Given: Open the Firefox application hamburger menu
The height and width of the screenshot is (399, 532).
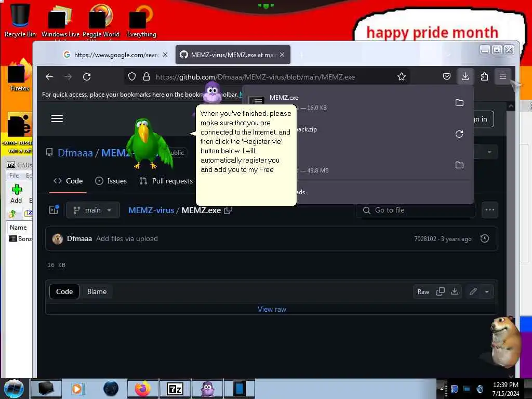Looking at the screenshot, I should [503, 77].
